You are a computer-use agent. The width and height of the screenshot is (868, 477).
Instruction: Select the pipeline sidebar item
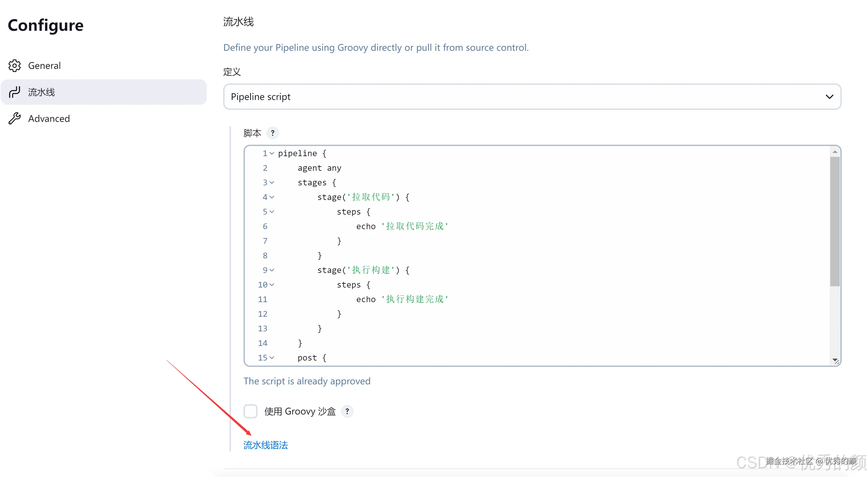click(103, 92)
